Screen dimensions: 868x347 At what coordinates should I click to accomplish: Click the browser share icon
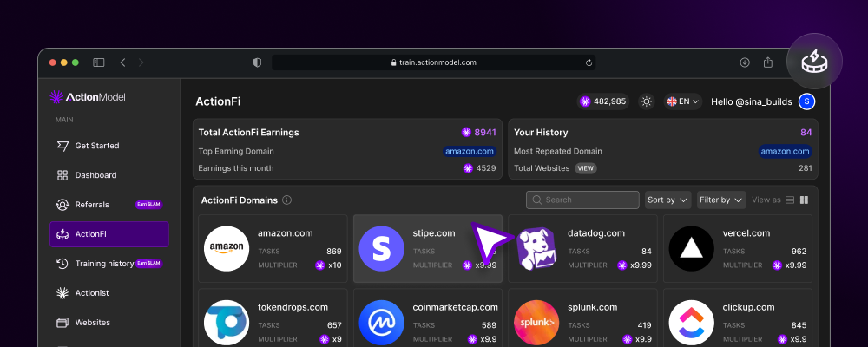768,62
